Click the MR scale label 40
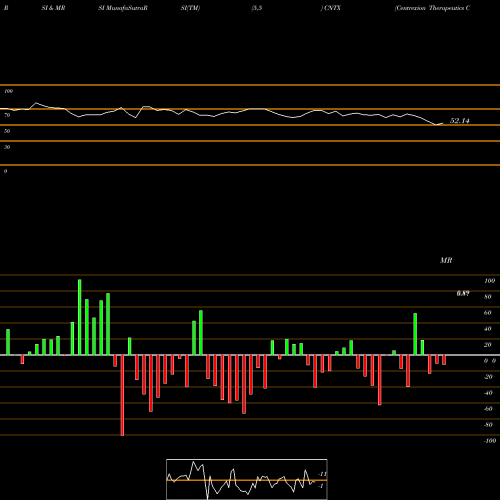 488,329
